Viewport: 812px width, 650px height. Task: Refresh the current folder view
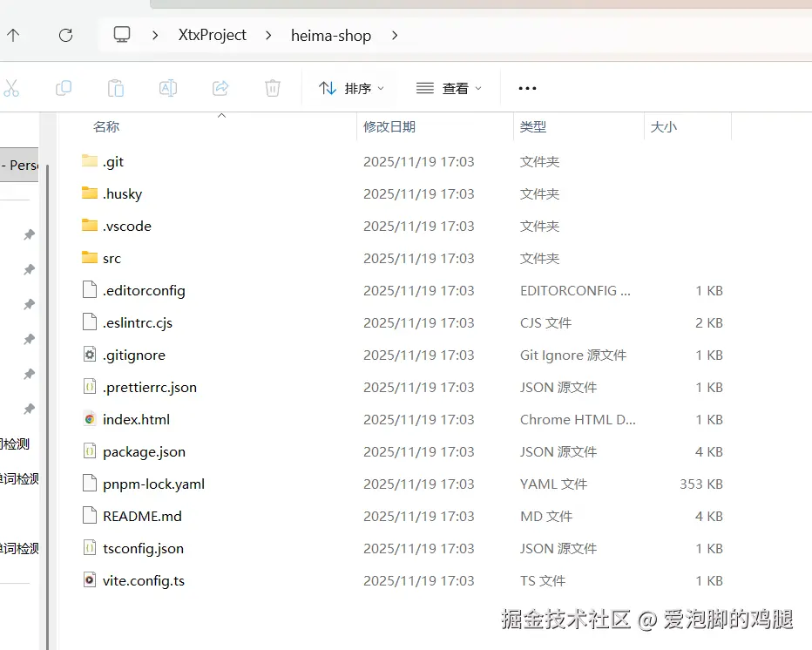tap(65, 35)
